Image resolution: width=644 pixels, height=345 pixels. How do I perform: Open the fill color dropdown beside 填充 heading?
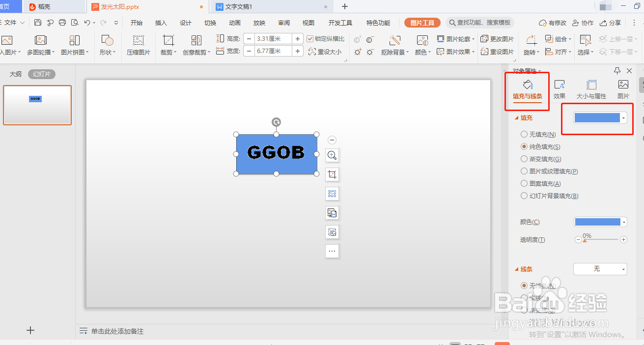(x=600, y=118)
